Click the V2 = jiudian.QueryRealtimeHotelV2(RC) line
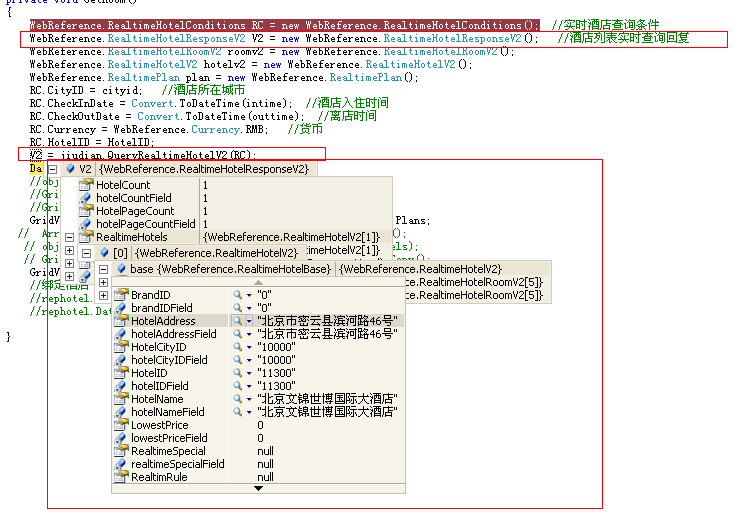This screenshot has width=747, height=522. (142, 155)
